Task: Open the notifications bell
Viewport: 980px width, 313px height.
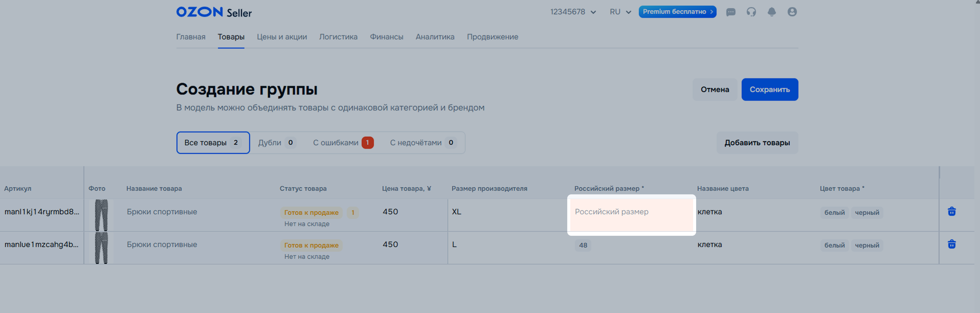Action: [x=772, y=12]
